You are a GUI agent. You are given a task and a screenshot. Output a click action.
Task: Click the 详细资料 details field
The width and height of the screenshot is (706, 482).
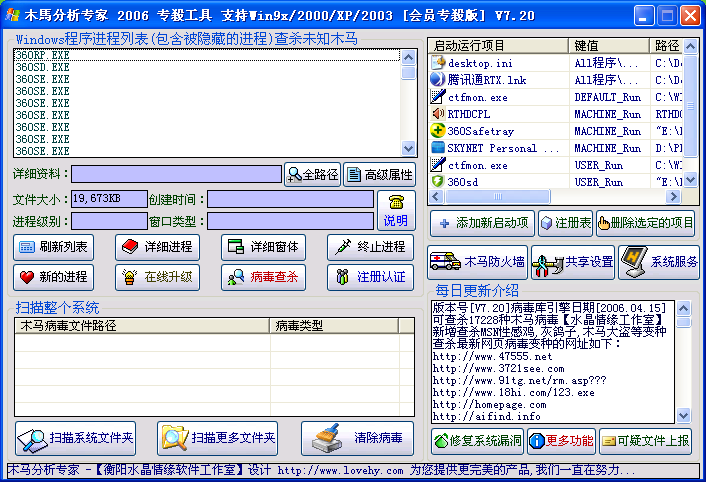tap(176, 174)
